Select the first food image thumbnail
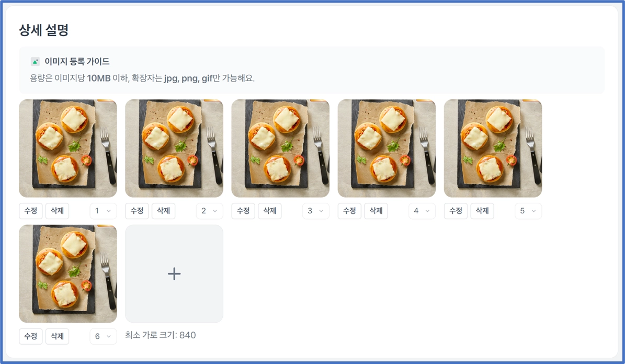Viewport: 625px width, 364px height. (x=68, y=148)
